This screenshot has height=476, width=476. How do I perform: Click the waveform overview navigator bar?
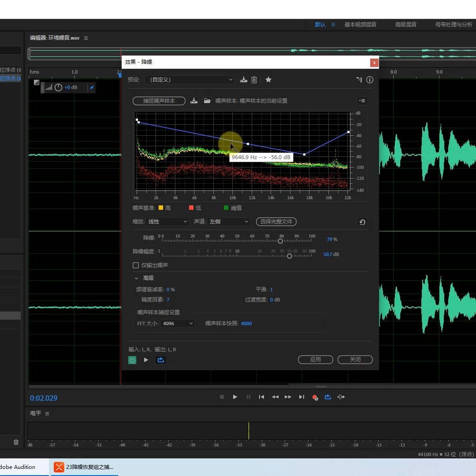pyautogui.click(x=252, y=53)
